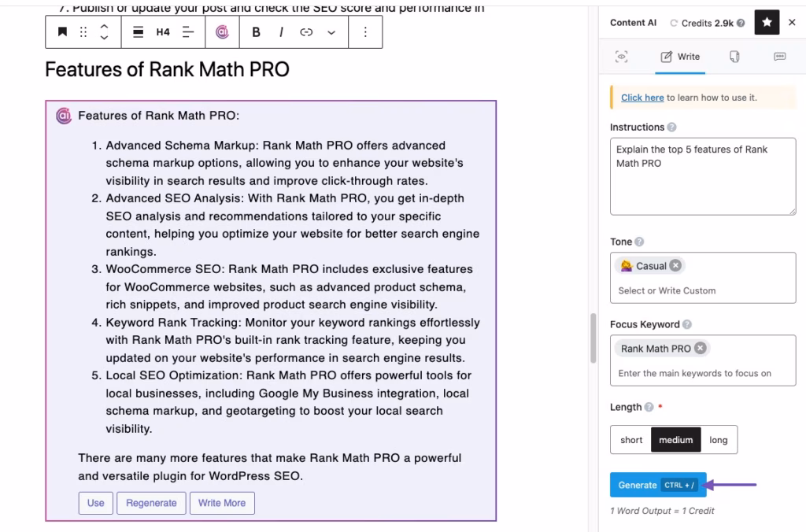Click the black star icon in Content AI header

tap(767, 22)
